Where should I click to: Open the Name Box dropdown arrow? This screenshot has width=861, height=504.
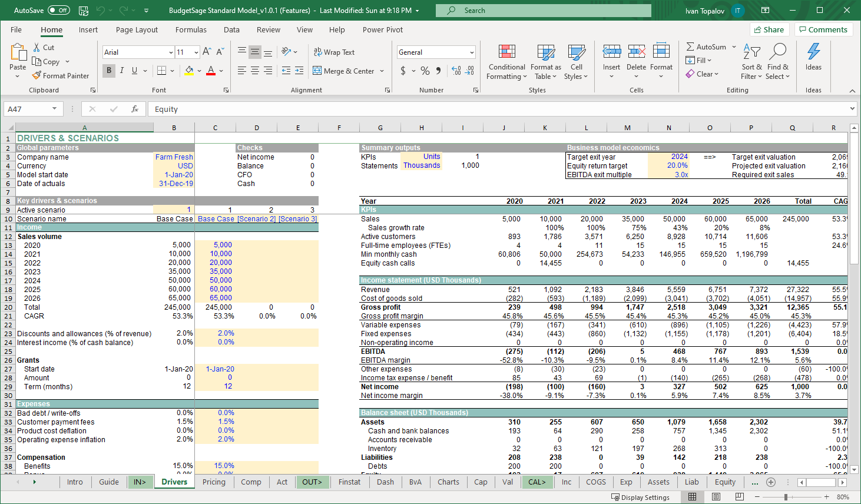(x=54, y=109)
